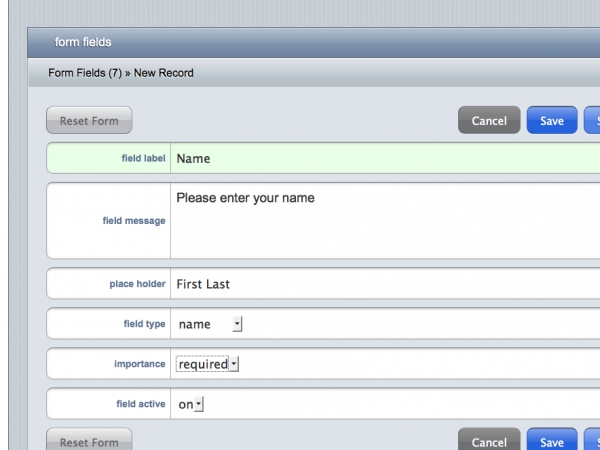Click the bottom Save button
This screenshot has width=600, height=450.
click(x=552, y=439)
